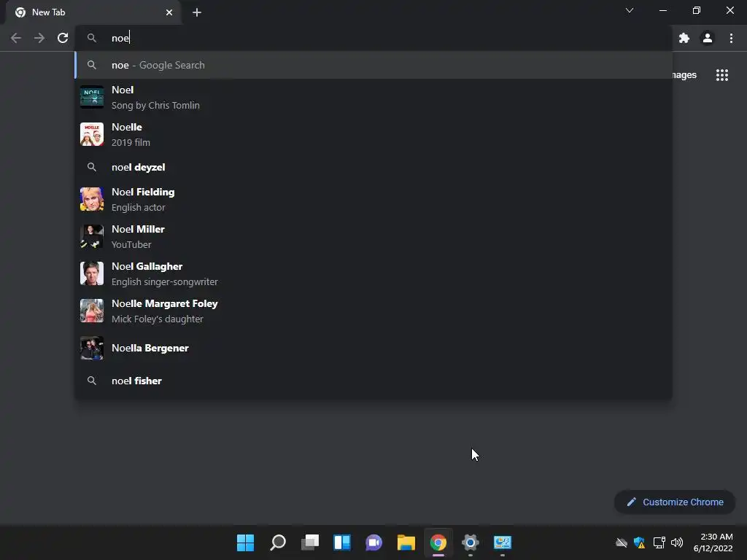Select 'Noel Miller YouTuber' suggestion
Image resolution: width=747 pixels, height=560 pixels.
[x=374, y=236]
